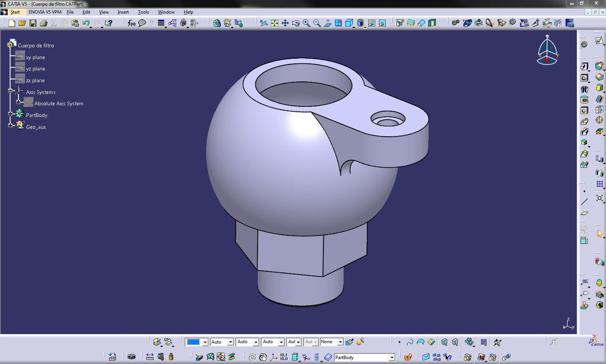The width and height of the screenshot is (606, 364).
Task: Zoom Out with the magnifier minus icon
Action: (317, 23)
